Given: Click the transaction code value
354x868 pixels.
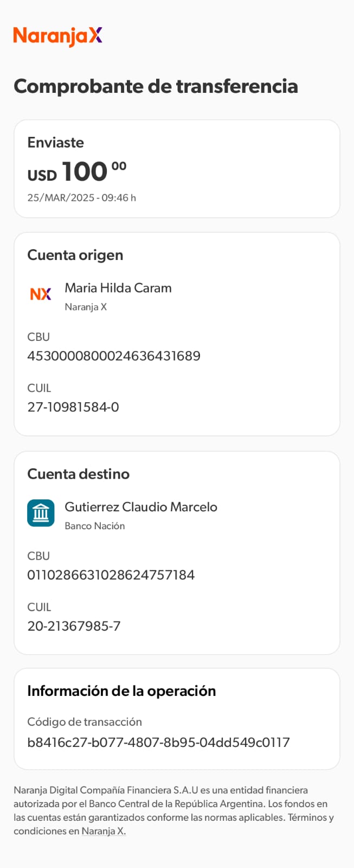Looking at the screenshot, I should point(158,742).
